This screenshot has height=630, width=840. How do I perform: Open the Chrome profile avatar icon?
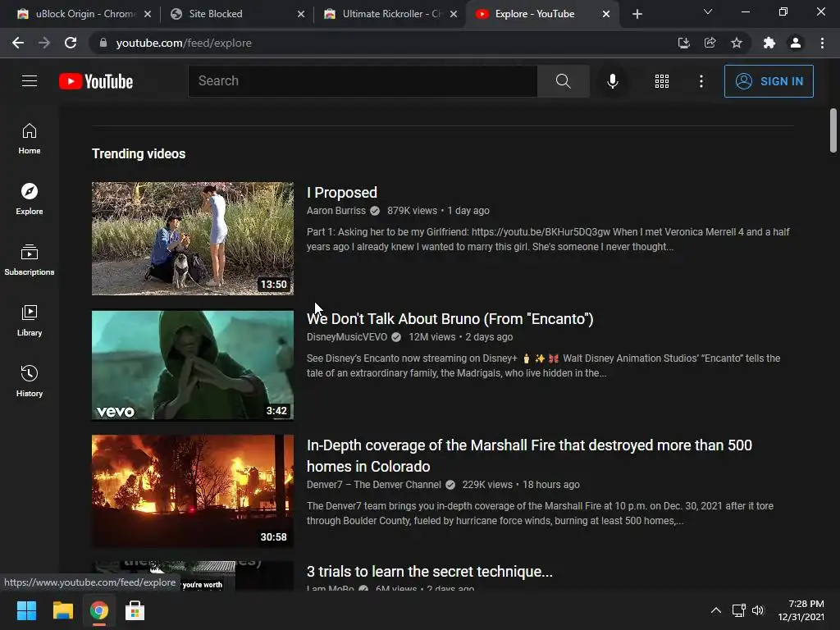796,43
